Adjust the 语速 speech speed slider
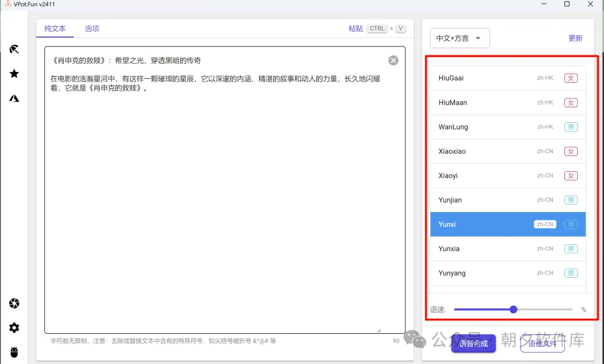 (x=513, y=309)
